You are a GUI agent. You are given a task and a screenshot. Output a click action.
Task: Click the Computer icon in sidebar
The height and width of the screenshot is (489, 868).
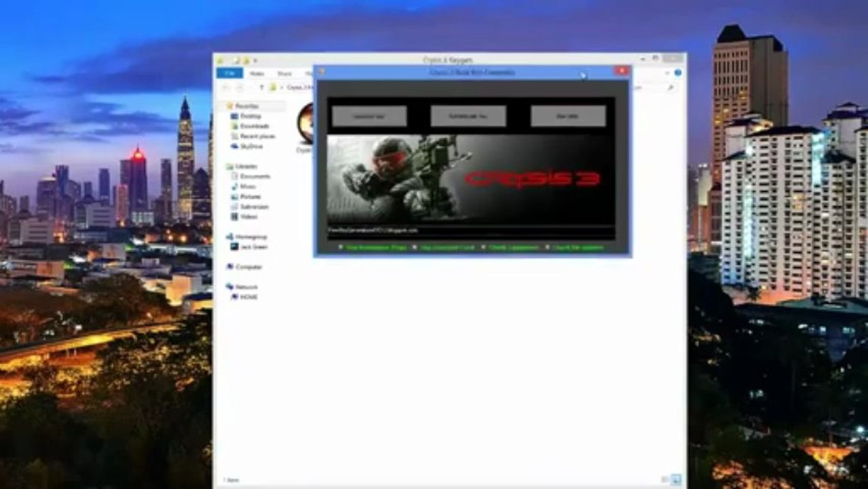click(230, 267)
